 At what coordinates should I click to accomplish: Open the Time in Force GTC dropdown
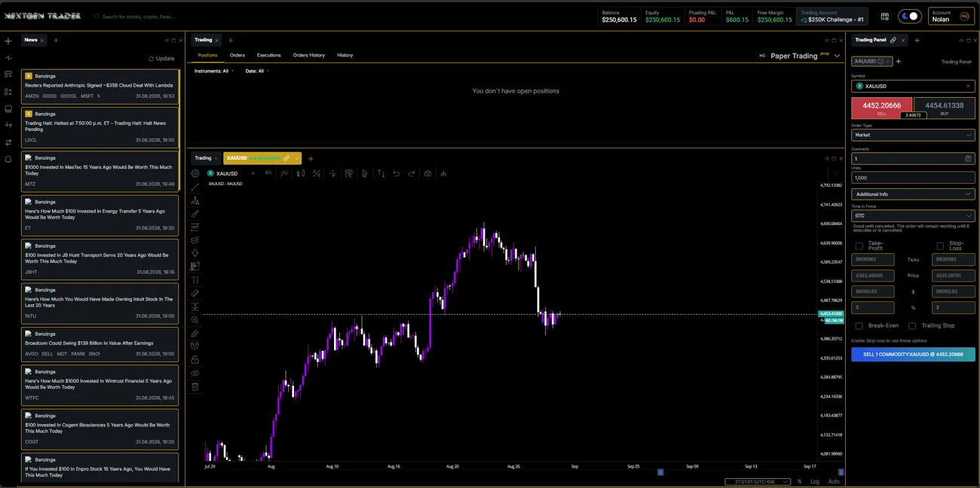point(913,215)
